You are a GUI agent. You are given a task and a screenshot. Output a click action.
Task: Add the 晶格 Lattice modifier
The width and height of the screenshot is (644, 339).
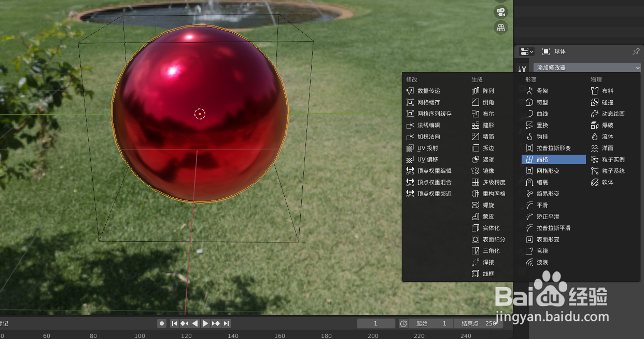[553, 159]
